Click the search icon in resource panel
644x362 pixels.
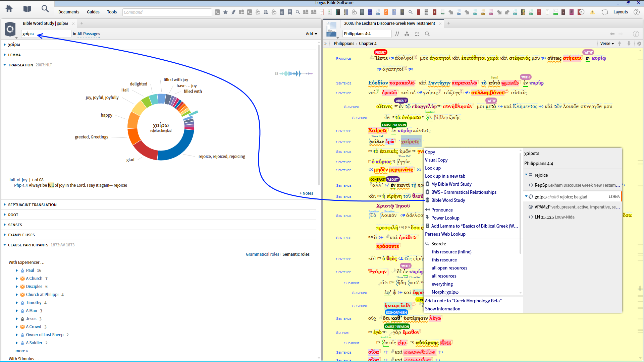point(427,34)
